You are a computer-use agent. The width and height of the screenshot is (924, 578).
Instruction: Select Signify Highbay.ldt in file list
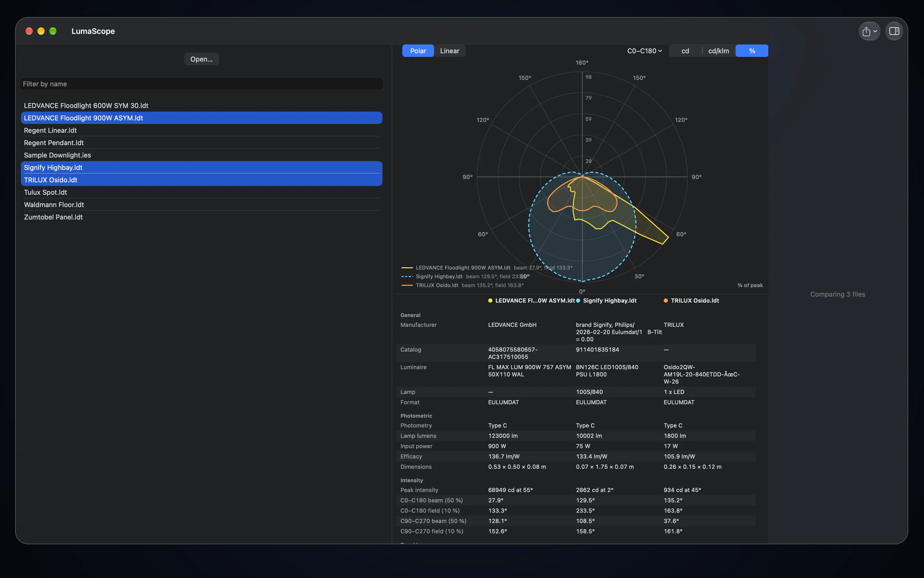click(x=201, y=167)
